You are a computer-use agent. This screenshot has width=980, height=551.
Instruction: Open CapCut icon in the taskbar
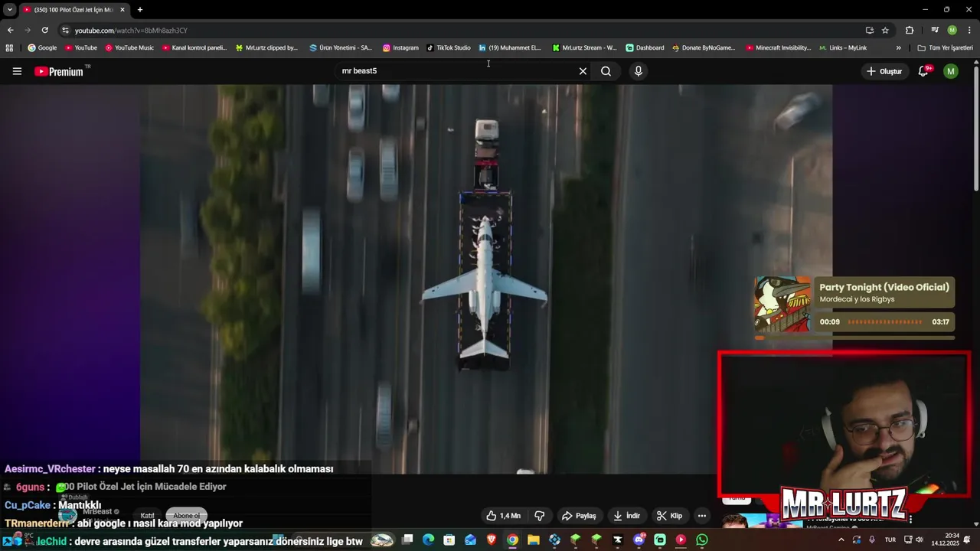click(x=618, y=540)
